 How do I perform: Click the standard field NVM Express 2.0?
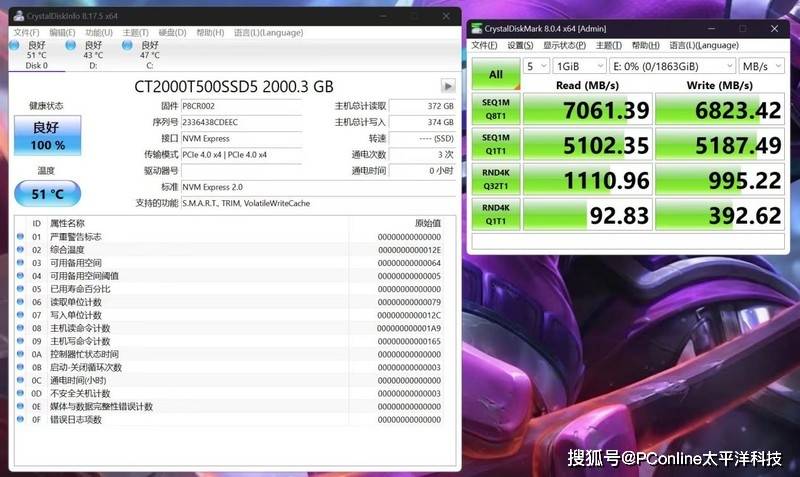(318, 187)
